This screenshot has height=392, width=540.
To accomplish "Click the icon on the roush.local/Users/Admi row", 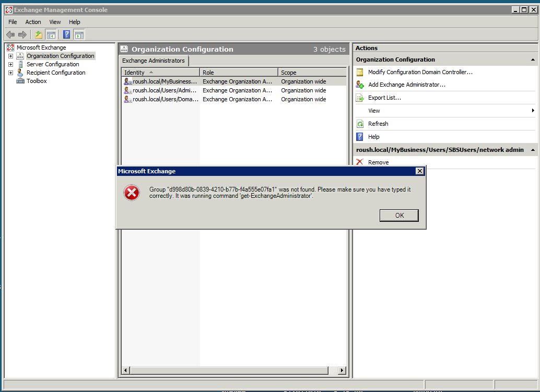I will click(128, 90).
